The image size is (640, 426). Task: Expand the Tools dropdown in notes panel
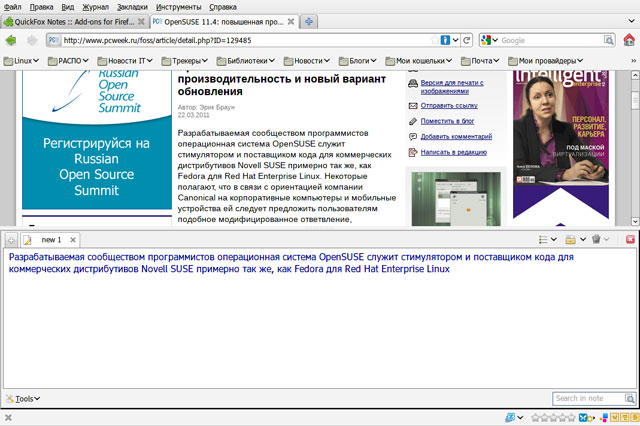24,398
